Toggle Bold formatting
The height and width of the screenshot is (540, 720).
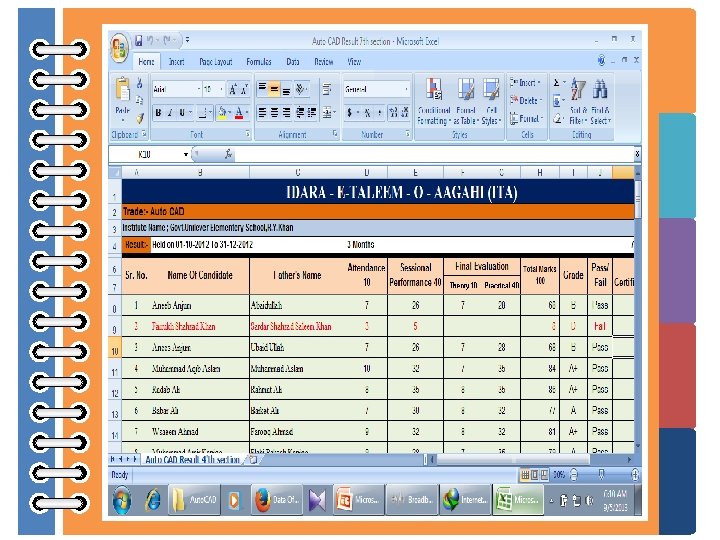pyautogui.click(x=158, y=113)
